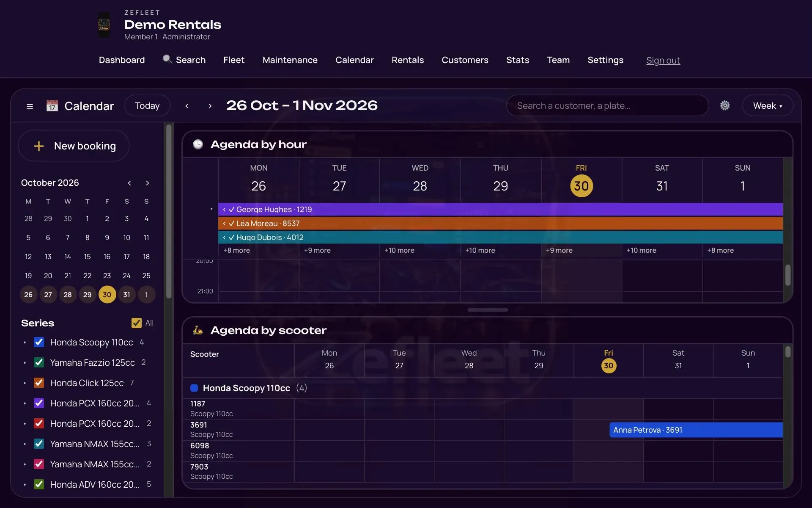This screenshot has height=508, width=812.
Task: Show previous month in mini calendar
Action: tap(129, 183)
